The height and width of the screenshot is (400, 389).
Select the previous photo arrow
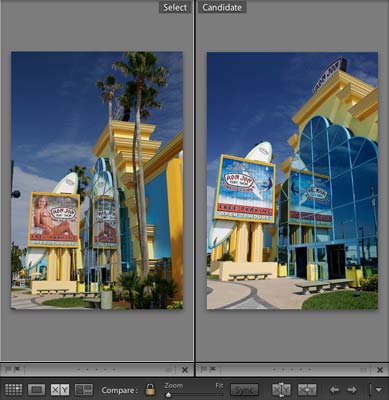point(335,389)
